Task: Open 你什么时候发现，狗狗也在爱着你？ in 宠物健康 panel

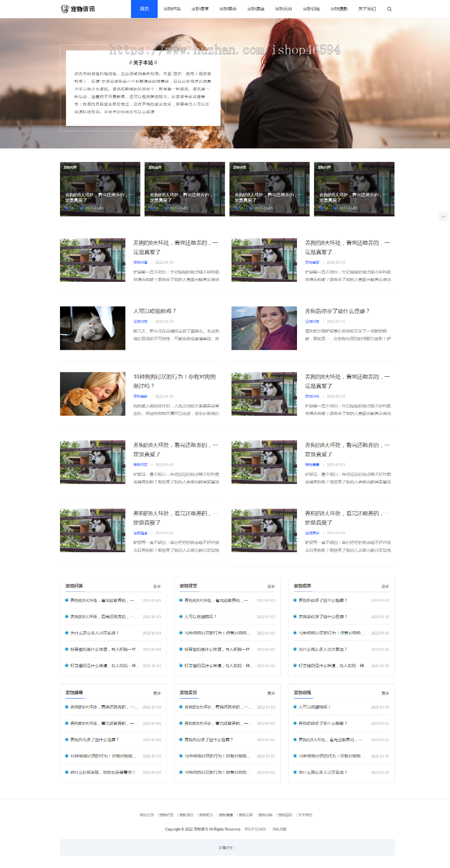Action: [x=102, y=773]
